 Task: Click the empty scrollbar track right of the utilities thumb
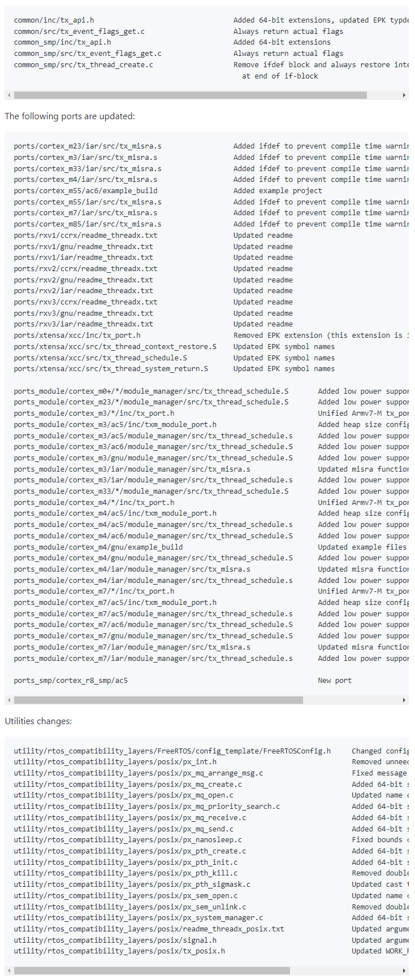[x=345, y=971]
